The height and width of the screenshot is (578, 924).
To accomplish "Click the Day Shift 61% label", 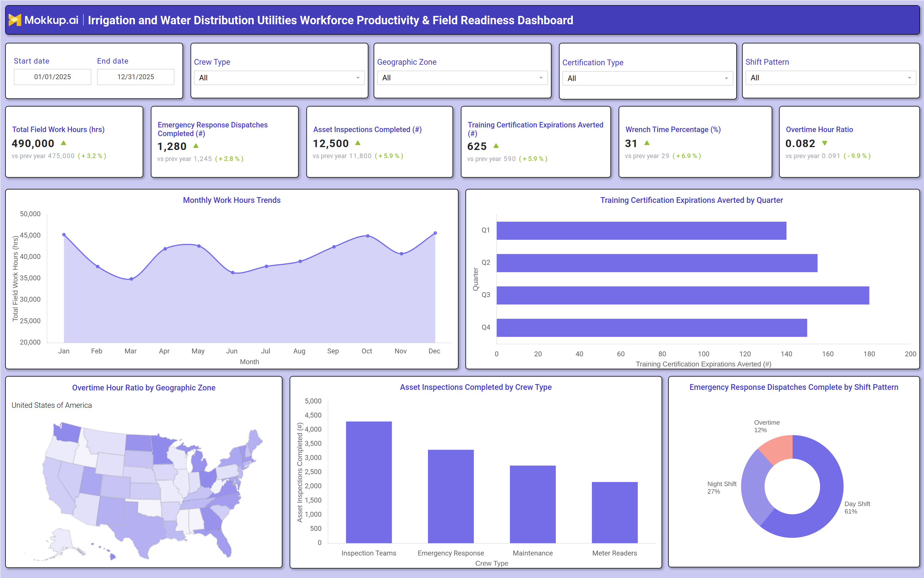I will tap(857, 508).
